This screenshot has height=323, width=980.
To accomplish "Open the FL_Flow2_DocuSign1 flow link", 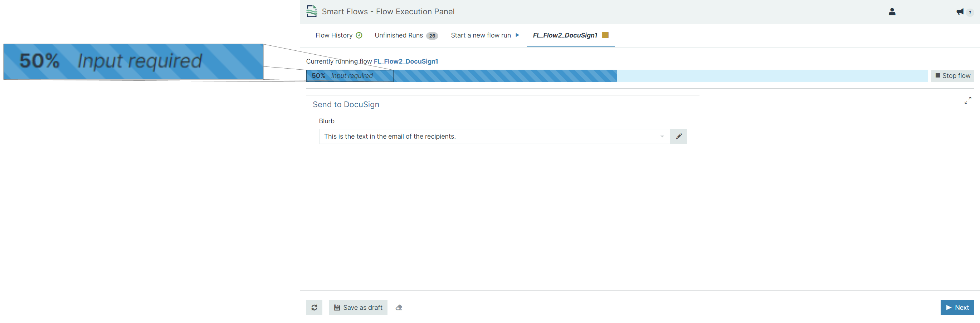I will [405, 61].
